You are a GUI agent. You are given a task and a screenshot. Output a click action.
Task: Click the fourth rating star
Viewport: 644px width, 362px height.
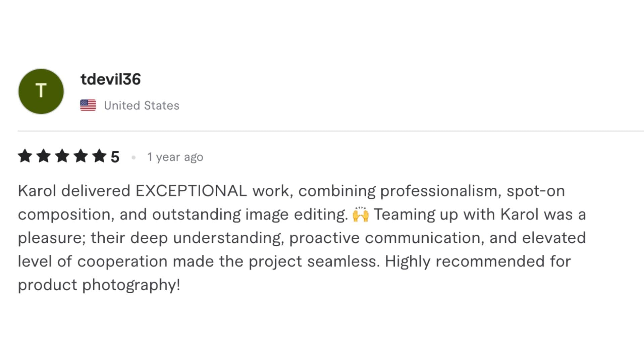pos(81,156)
